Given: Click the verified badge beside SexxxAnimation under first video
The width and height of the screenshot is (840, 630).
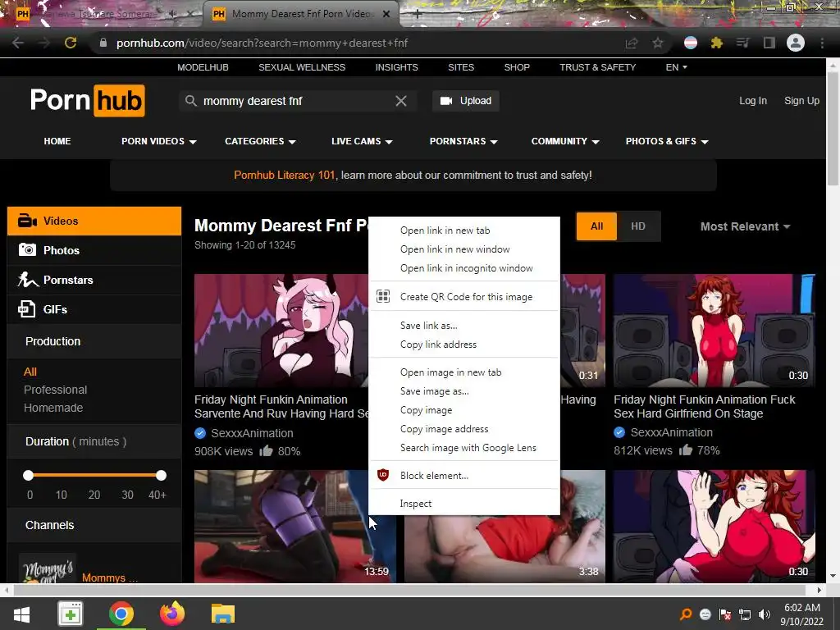Looking at the screenshot, I should [x=200, y=433].
